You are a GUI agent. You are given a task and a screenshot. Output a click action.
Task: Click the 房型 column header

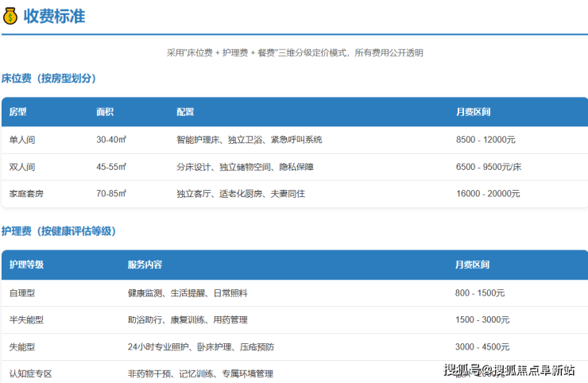17,112
